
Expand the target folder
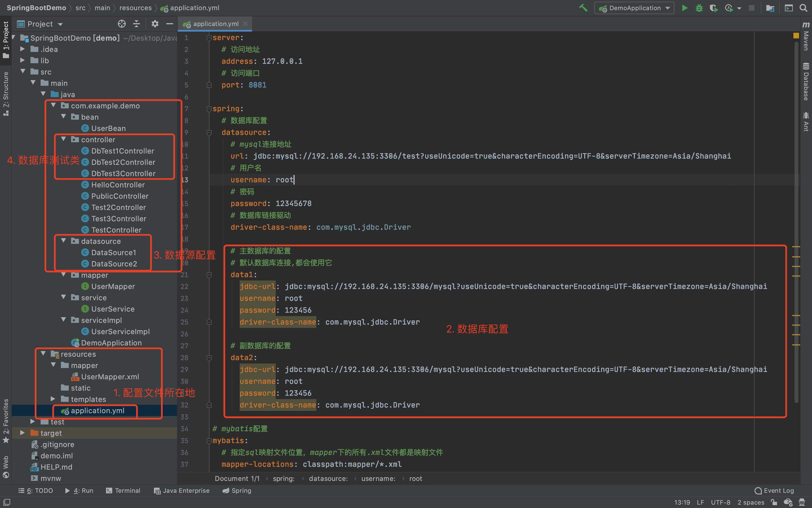tap(22, 433)
